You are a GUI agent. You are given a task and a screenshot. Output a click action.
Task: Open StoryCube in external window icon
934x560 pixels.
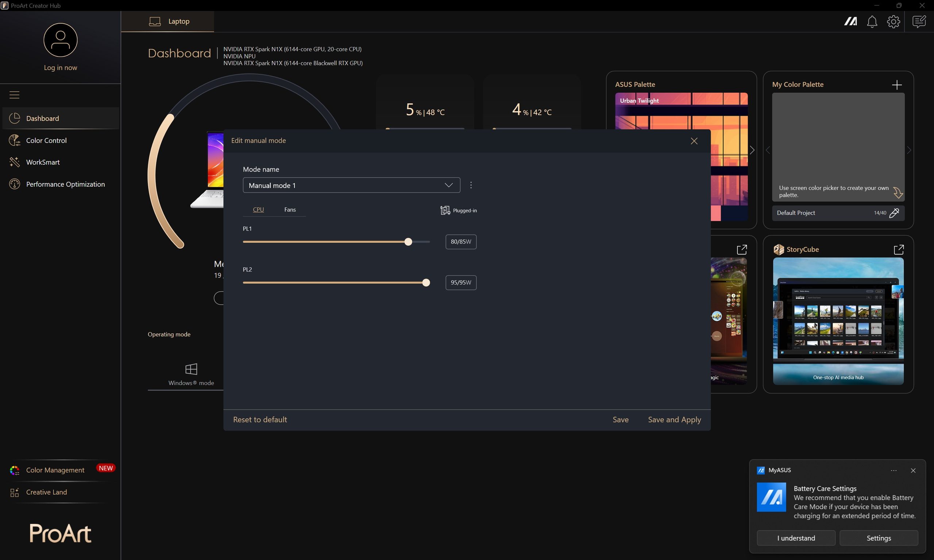(x=899, y=249)
